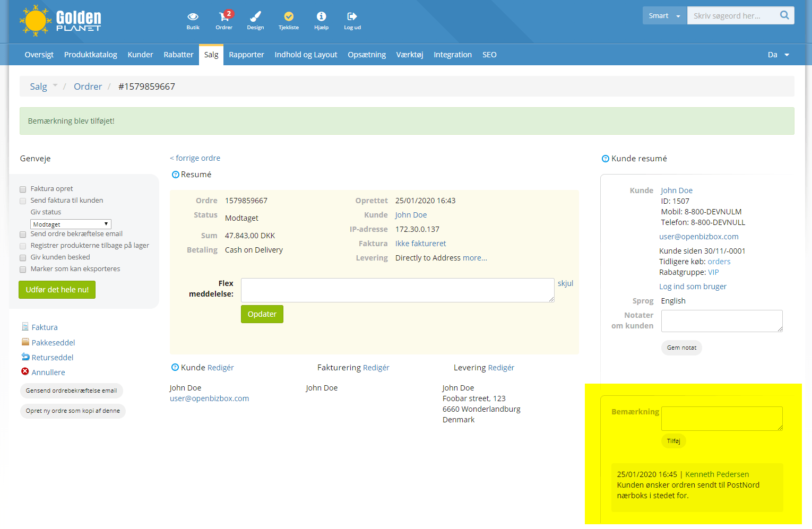Open the Da language dropdown
The width and height of the screenshot is (812, 529).
coord(778,55)
